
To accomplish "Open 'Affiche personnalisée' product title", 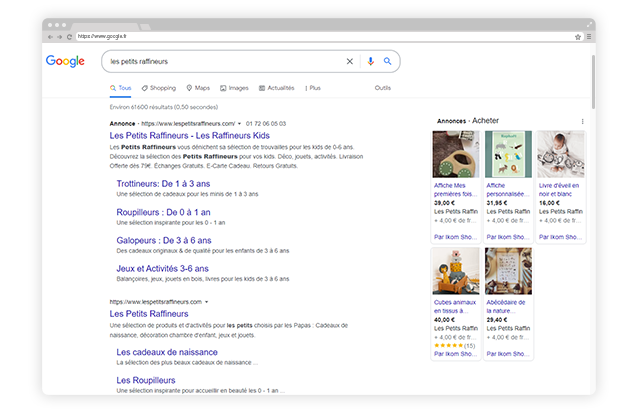I will (508, 190).
